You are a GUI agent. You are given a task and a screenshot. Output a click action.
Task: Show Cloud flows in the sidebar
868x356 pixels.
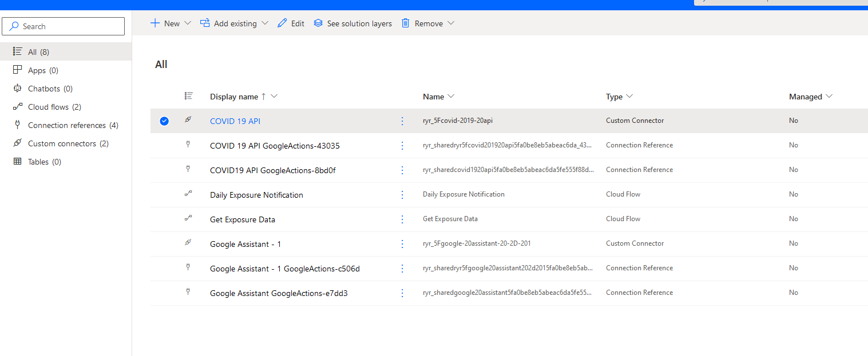tap(48, 107)
